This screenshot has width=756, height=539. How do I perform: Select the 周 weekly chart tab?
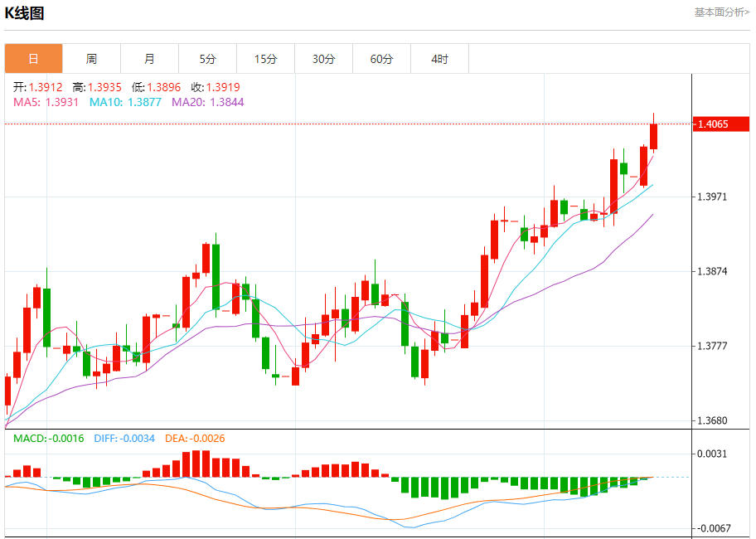91,59
